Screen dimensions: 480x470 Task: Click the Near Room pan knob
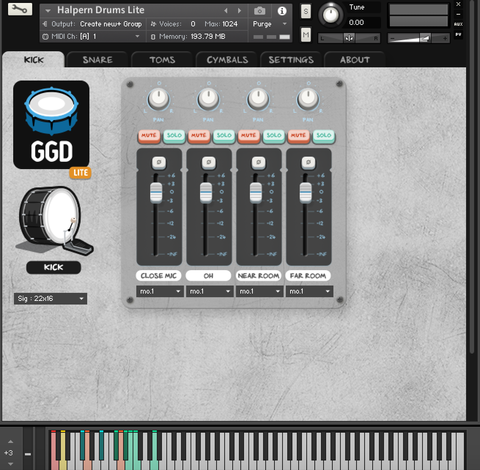click(258, 99)
